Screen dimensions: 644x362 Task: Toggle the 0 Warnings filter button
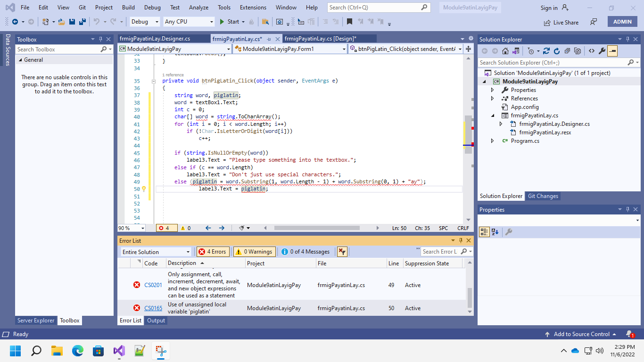coord(254,252)
